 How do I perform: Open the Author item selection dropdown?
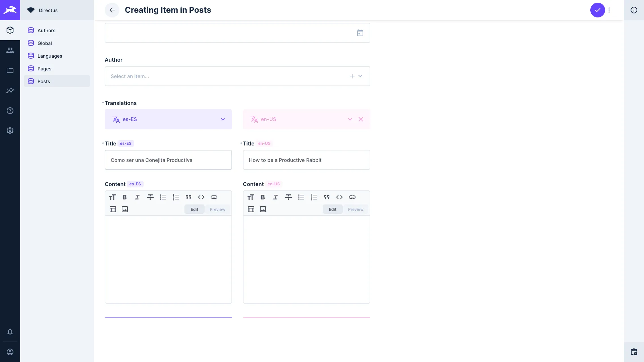click(x=360, y=76)
